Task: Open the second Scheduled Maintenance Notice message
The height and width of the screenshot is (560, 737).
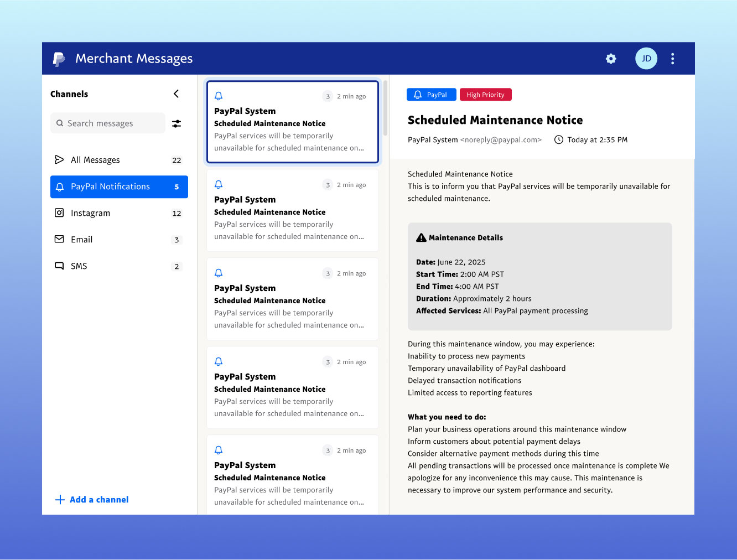Action: click(x=292, y=211)
